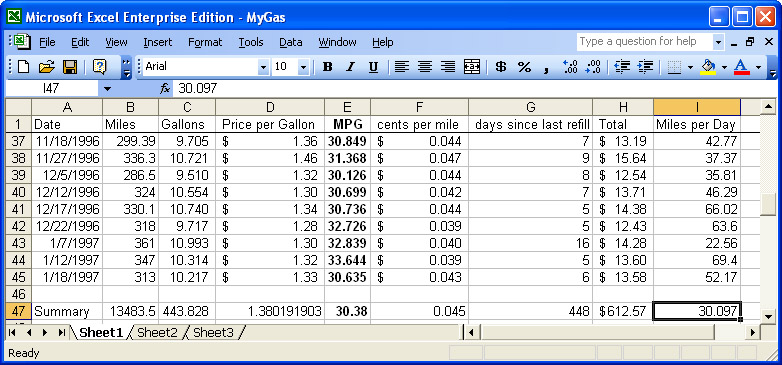Save the workbook with the floppy disk icon
The width and height of the screenshot is (782, 365).
pyautogui.click(x=69, y=66)
